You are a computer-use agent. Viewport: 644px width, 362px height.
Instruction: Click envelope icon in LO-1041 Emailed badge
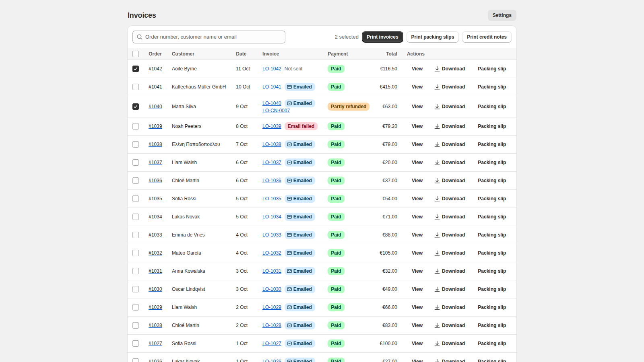click(289, 87)
